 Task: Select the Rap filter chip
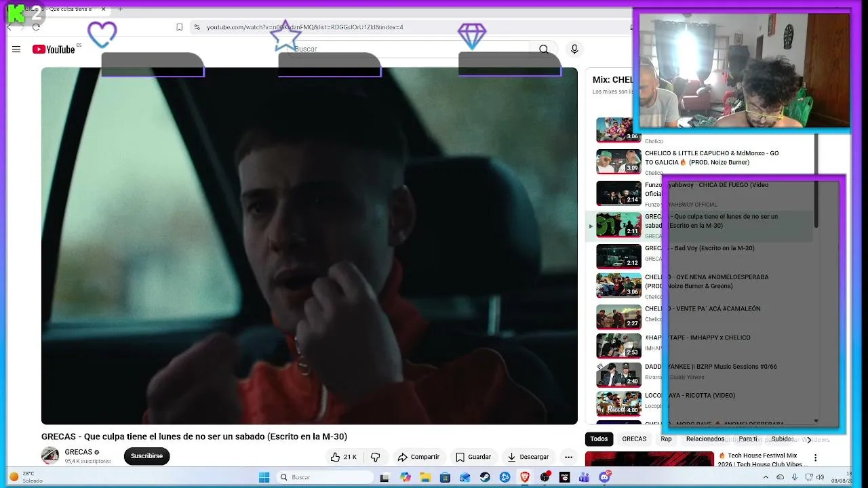click(x=666, y=439)
